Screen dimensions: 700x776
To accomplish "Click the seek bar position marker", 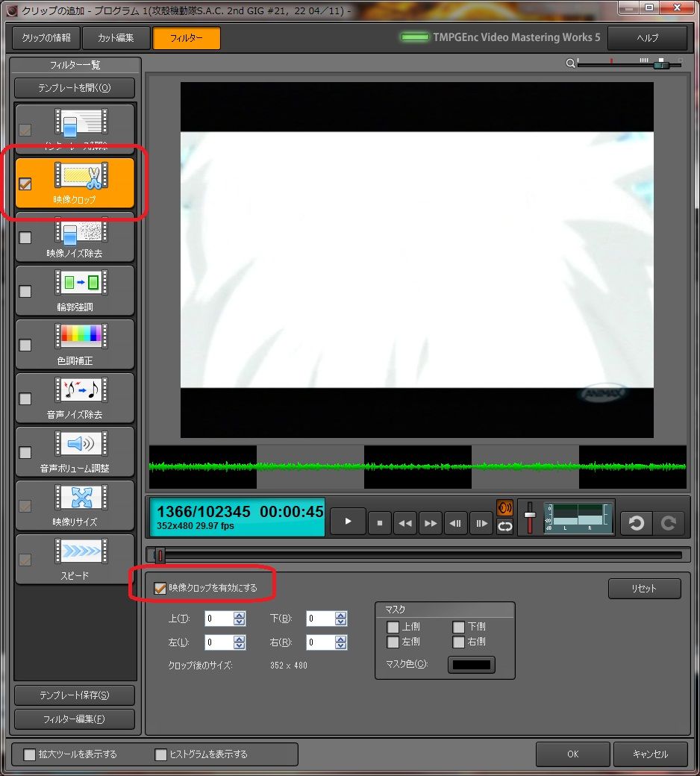I will point(160,555).
